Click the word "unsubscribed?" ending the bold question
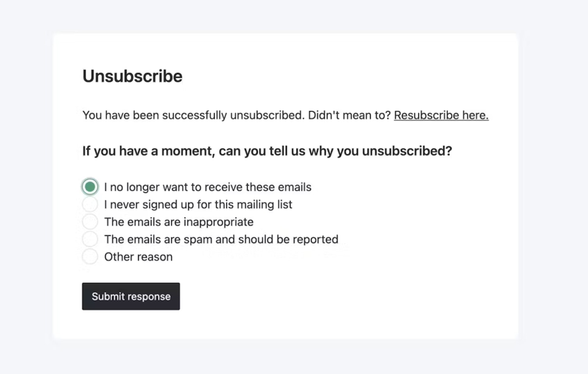 pyautogui.click(x=407, y=151)
